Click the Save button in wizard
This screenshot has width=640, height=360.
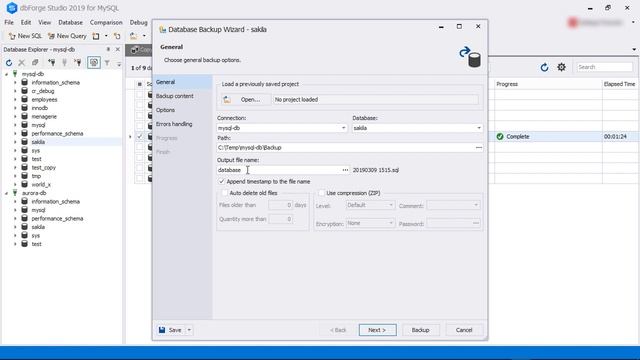[x=171, y=330]
